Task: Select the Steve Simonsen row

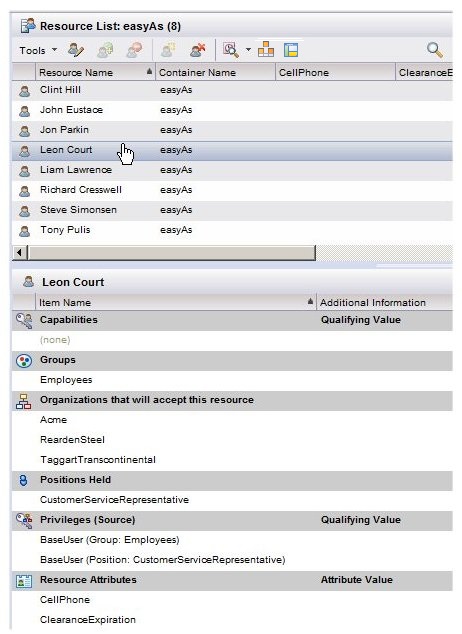Action: coord(232,210)
